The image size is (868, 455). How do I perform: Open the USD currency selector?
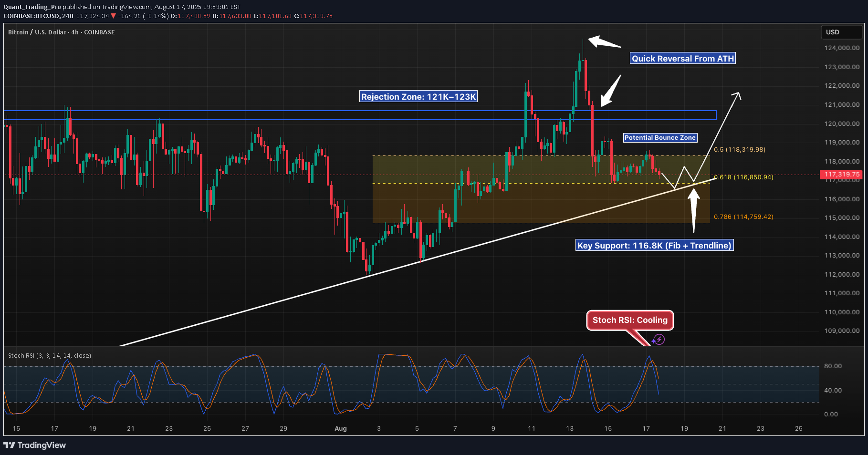click(842, 32)
